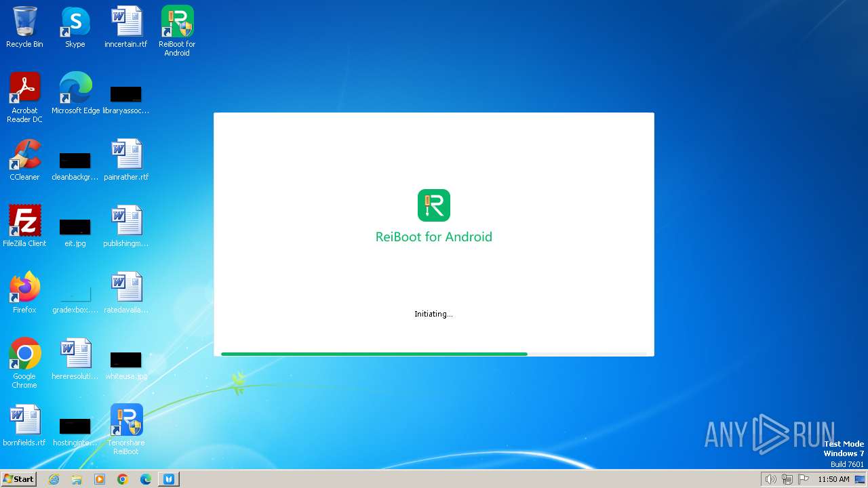Click 'ReiBoot for Android' splash title
Screen dimensions: 868x488
click(434, 237)
